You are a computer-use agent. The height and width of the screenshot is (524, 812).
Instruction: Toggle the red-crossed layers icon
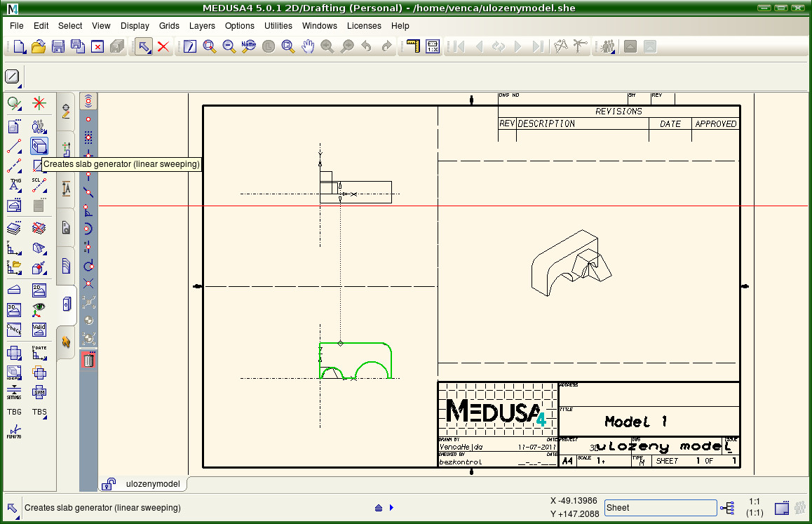(x=39, y=228)
